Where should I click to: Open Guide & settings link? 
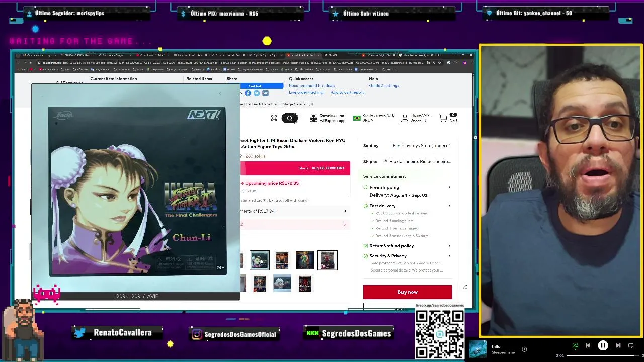point(384,86)
